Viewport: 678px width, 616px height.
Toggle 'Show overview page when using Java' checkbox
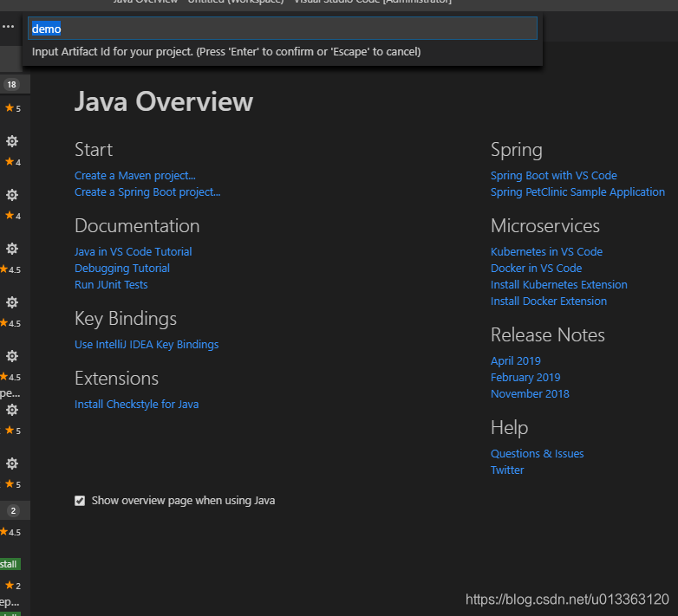click(x=80, y=501)
